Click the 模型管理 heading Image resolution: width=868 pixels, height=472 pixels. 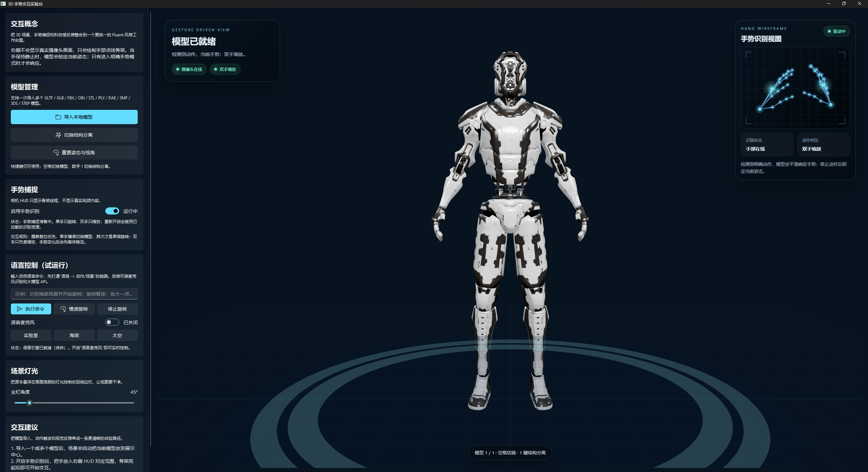click(24, 87)
